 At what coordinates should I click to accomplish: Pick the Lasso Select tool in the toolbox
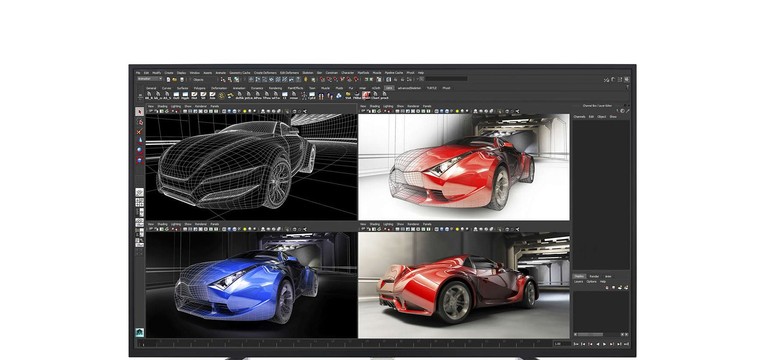tap(140, 122)
